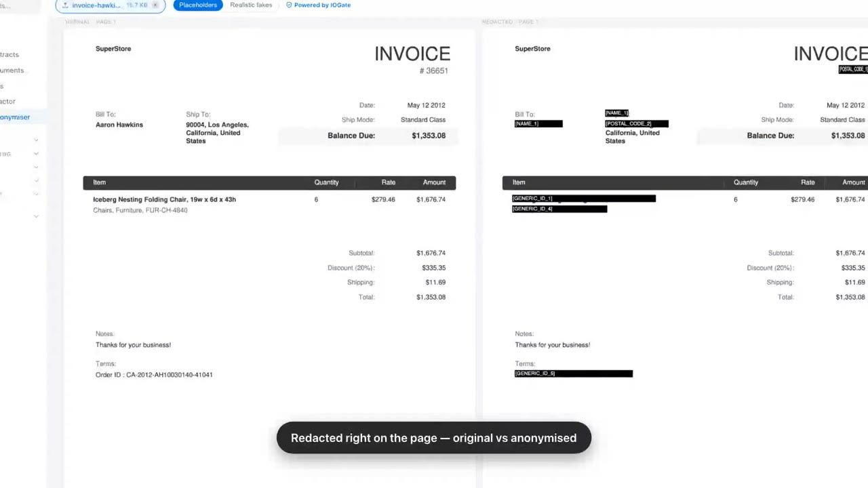Click the name Aaron Hawkins in the original
The image size is (868, 488).
[119, 125]
